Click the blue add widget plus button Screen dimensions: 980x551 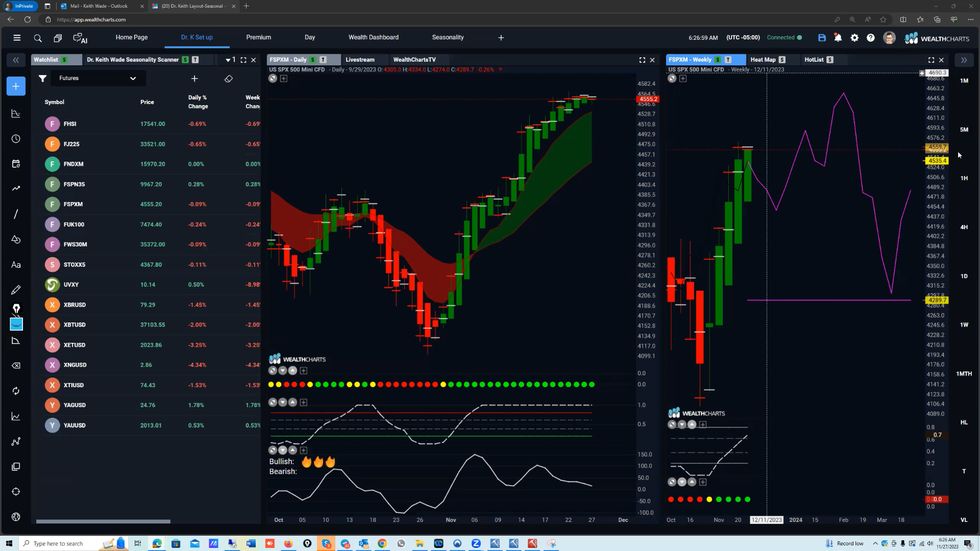tap(16, 86)
